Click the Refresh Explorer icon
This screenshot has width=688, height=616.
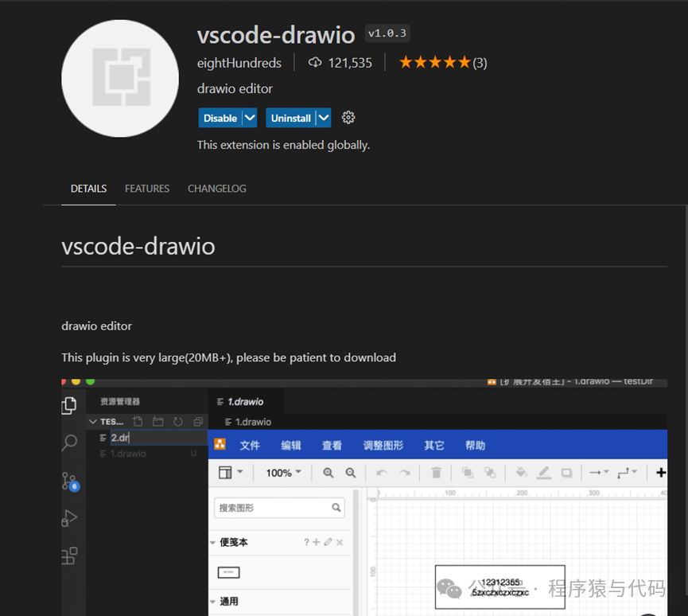177,422
